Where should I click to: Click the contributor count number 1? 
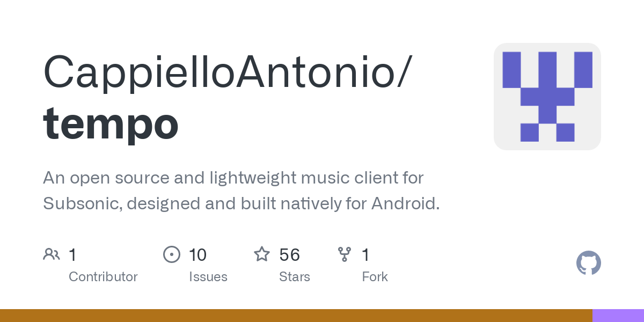[72, 254]
